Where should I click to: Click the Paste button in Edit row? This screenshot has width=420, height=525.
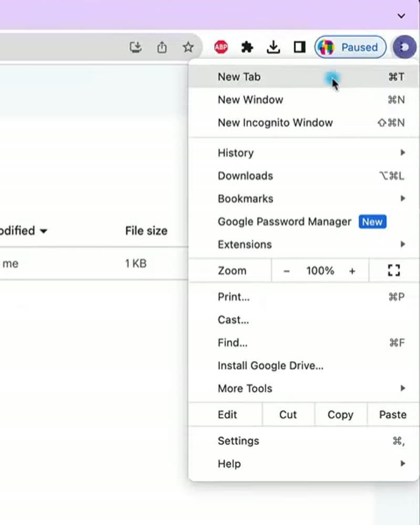coord(393,415)
